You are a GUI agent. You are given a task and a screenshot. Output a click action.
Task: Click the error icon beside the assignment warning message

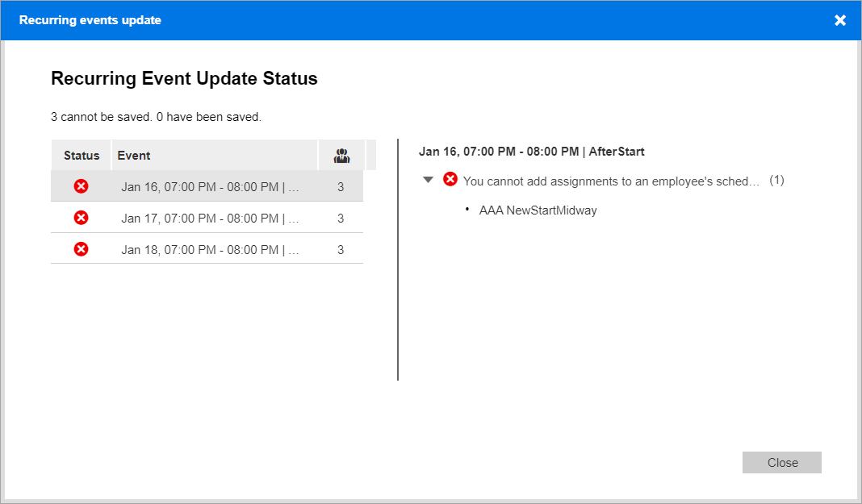[x=450, y=179]
